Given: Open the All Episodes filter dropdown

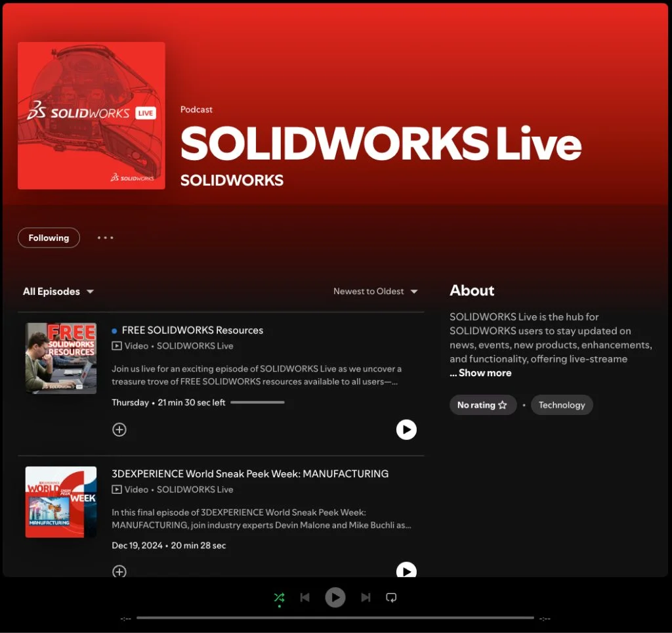Looking at the screenshot, I should [x=58, y=292].
